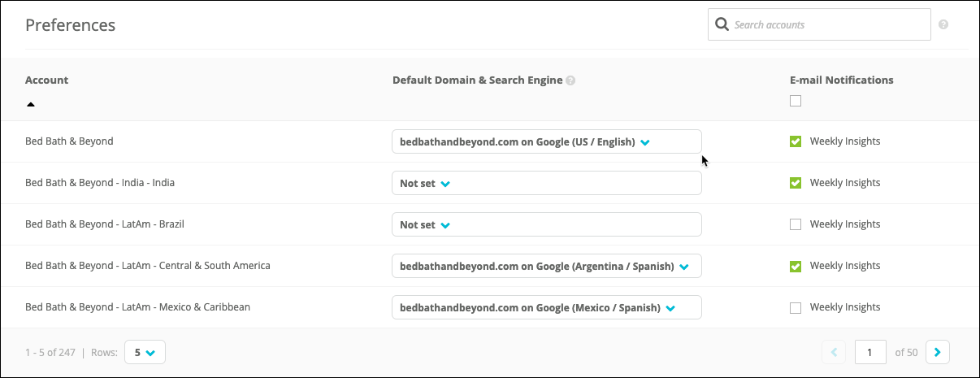Viewport: 980px width, 378px height.
Task: Expand Mexico / Spanish domain dropdown
Action: 546,307
